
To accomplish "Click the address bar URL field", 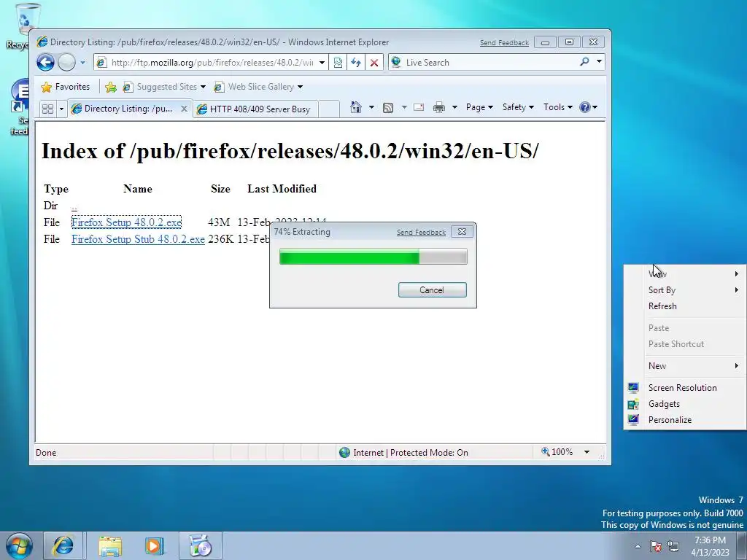I will (x=211, y=63).
